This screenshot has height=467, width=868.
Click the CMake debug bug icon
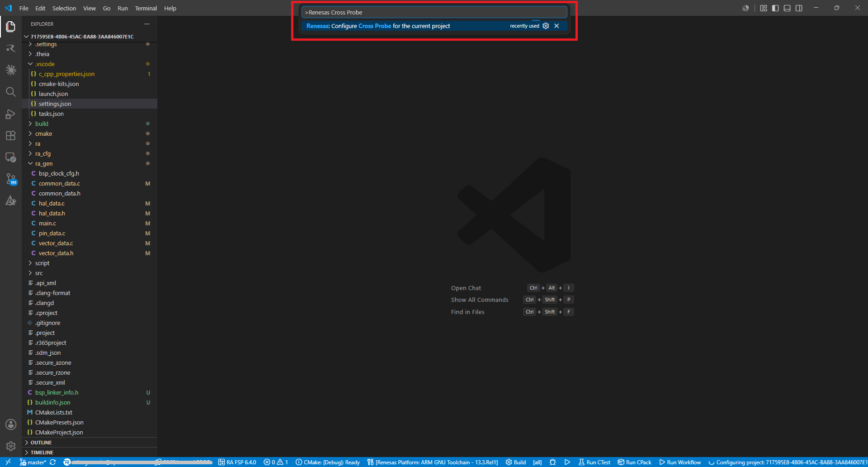pos(552,462)
